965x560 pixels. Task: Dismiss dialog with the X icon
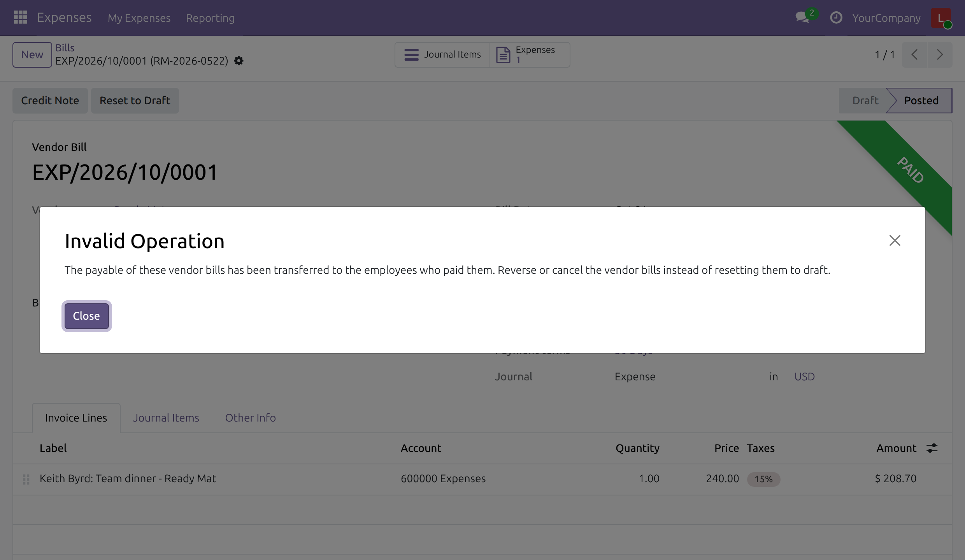pos(895,240)
